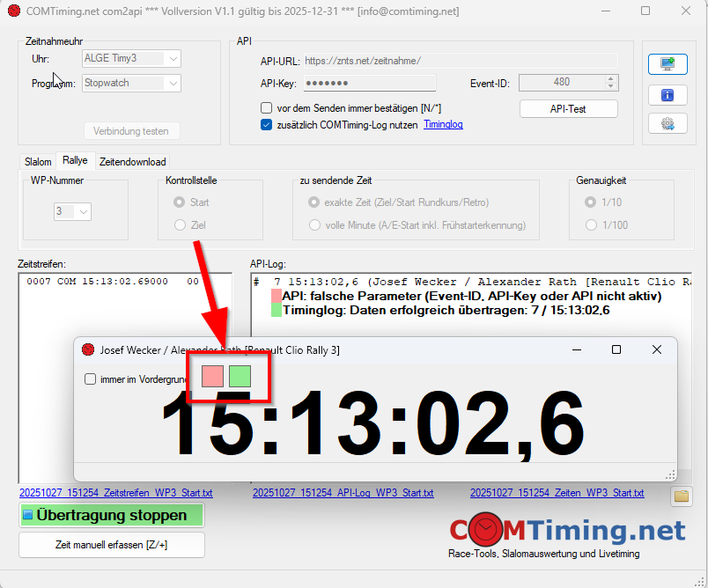The image size is (708, 588).
Task: Switch to the Slalom tab
Action: (x=38, y=162)
